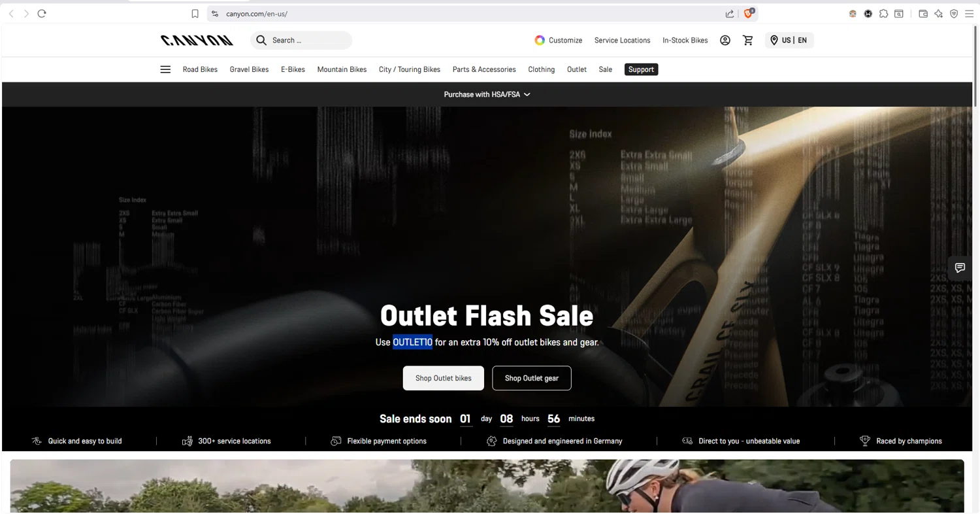Click the Canyon logo
The height and width of the screenshot is (514, 980).
(x=197, y=40)
